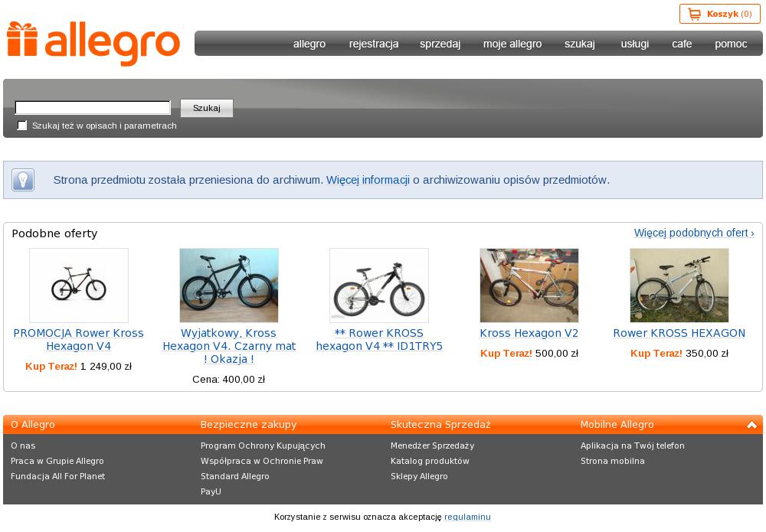Select 'sprzedaj' in the top navigation

(x=440, y=44)
